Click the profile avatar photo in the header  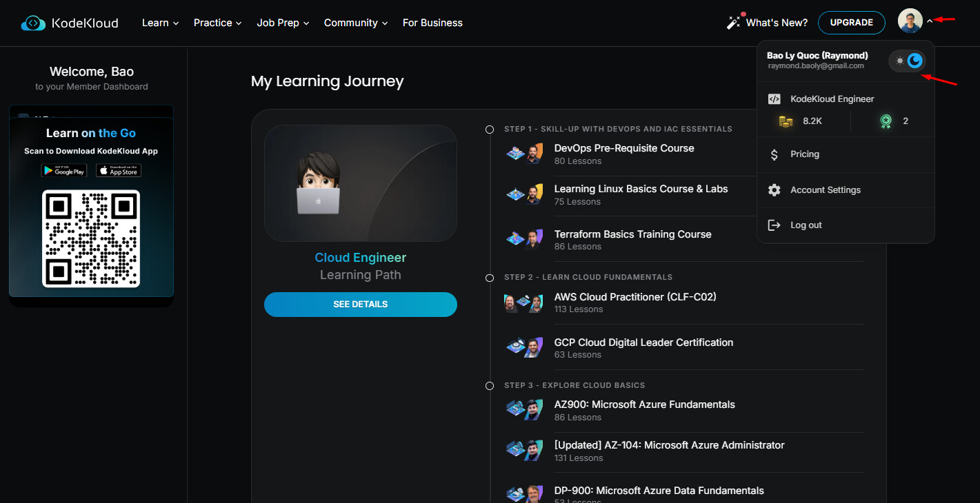[x=910, y=21]
